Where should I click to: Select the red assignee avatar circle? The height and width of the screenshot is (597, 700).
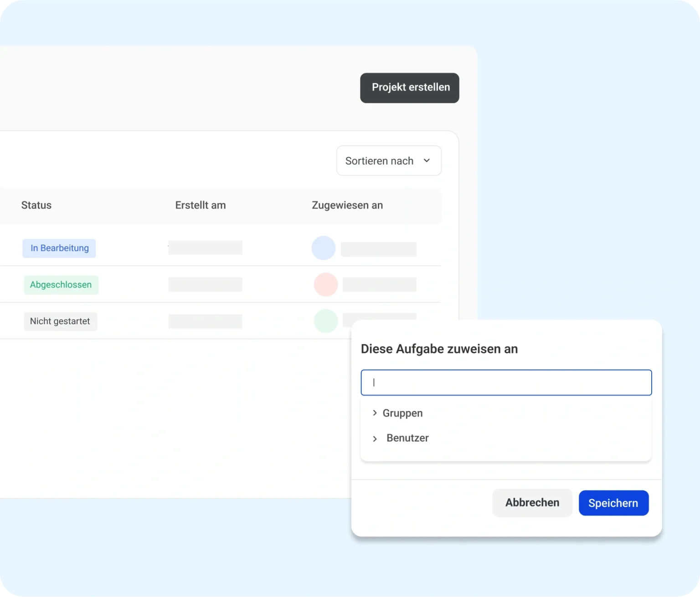[x=326, y=285]
